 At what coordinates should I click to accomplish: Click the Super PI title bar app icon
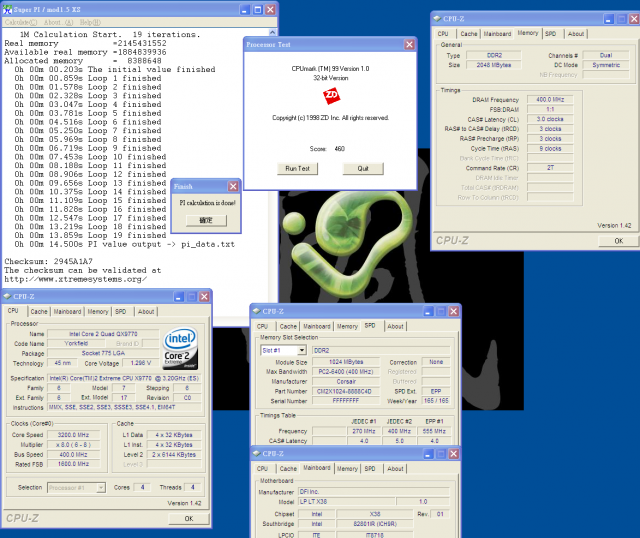[7, 9]
